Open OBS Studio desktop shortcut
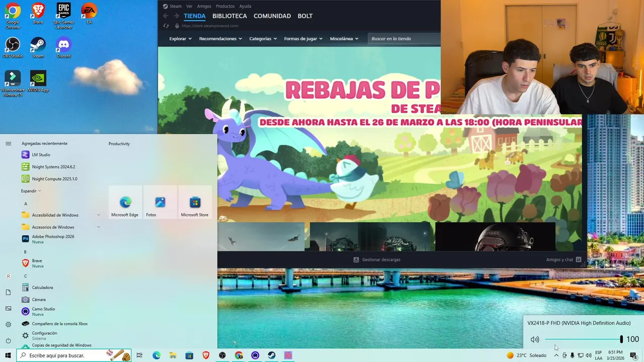Viewport: 644px width, 362px height. (13, 48)
